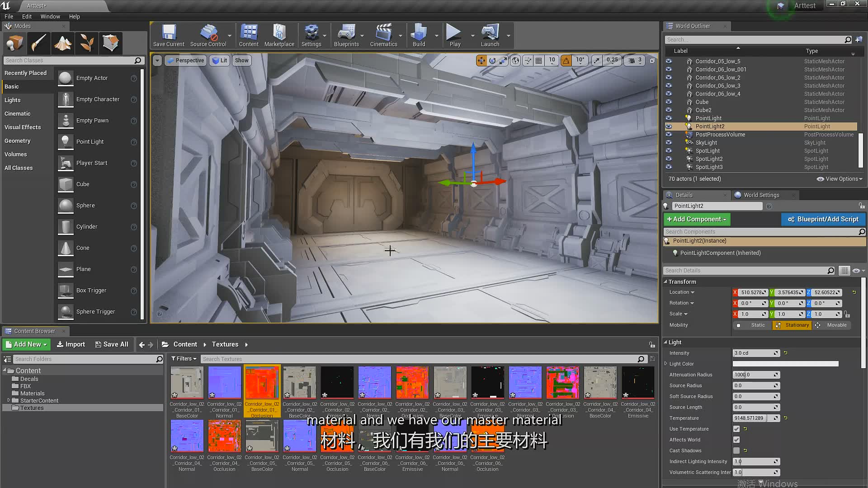Click the Build lighting icon
This screenshot has width=868, height=488.
(x=419, y=36)
